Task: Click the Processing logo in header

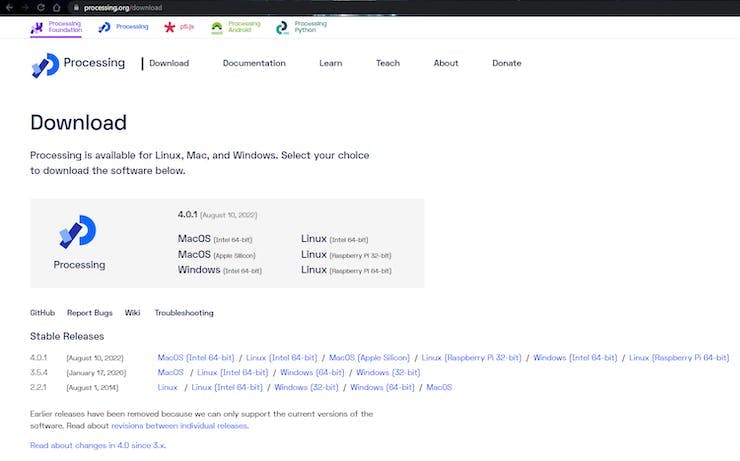Action: (78, 65)
